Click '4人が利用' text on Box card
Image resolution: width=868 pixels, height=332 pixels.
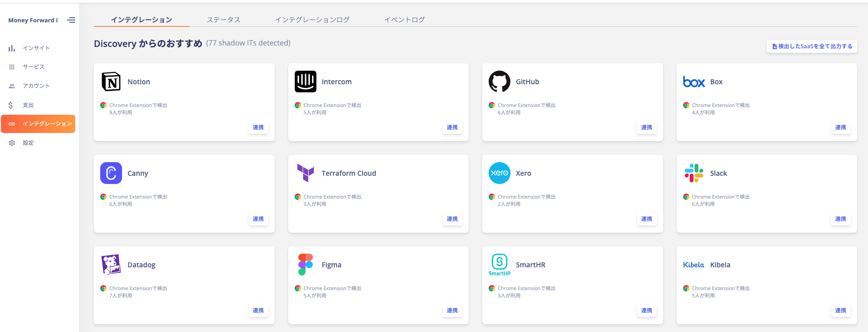[703, 112]
